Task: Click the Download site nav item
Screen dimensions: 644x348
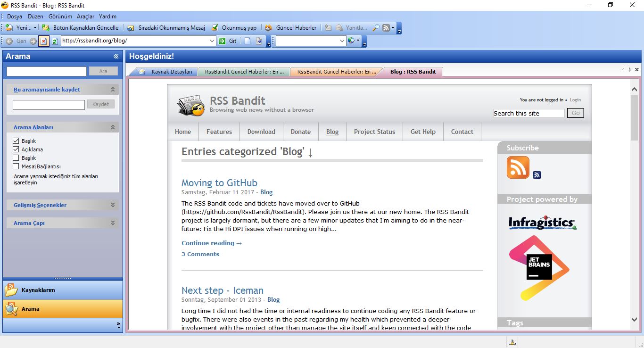Action: 261,132
